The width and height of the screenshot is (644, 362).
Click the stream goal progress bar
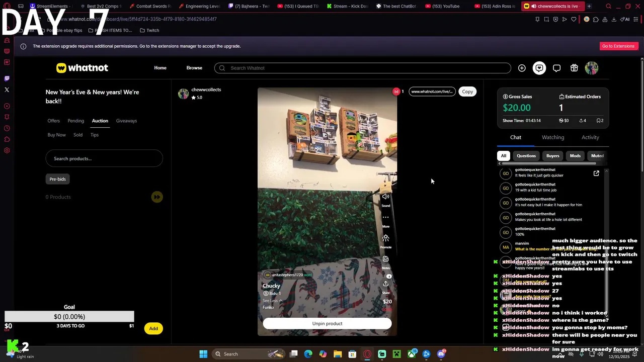tap(69, 317)
